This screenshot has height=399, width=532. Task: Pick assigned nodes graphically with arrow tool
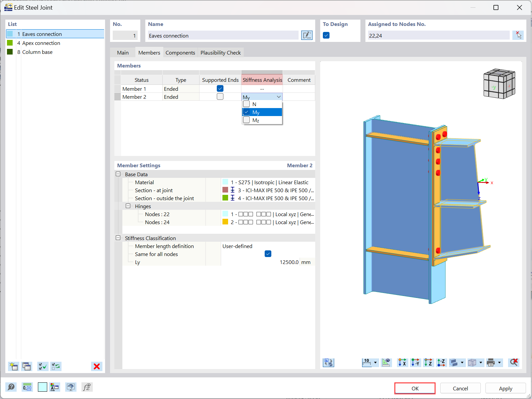518,35
